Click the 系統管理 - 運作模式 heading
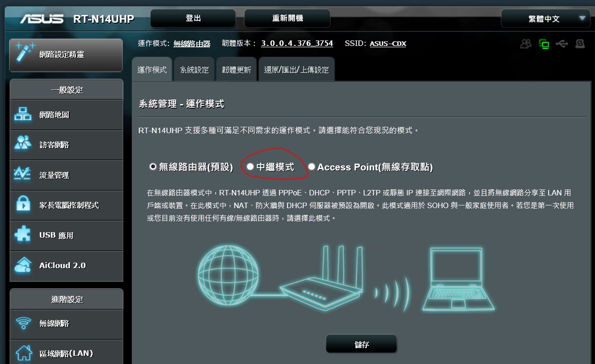595x364 pixels. point(181,104)
